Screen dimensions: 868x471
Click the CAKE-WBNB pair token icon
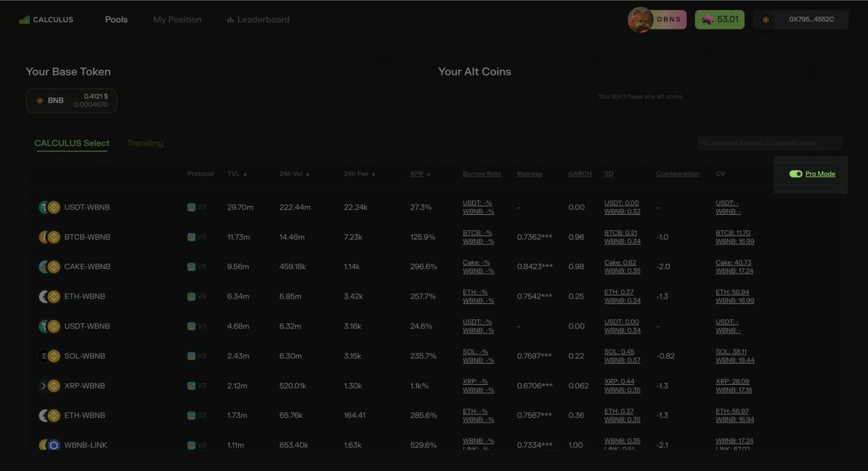48,267
